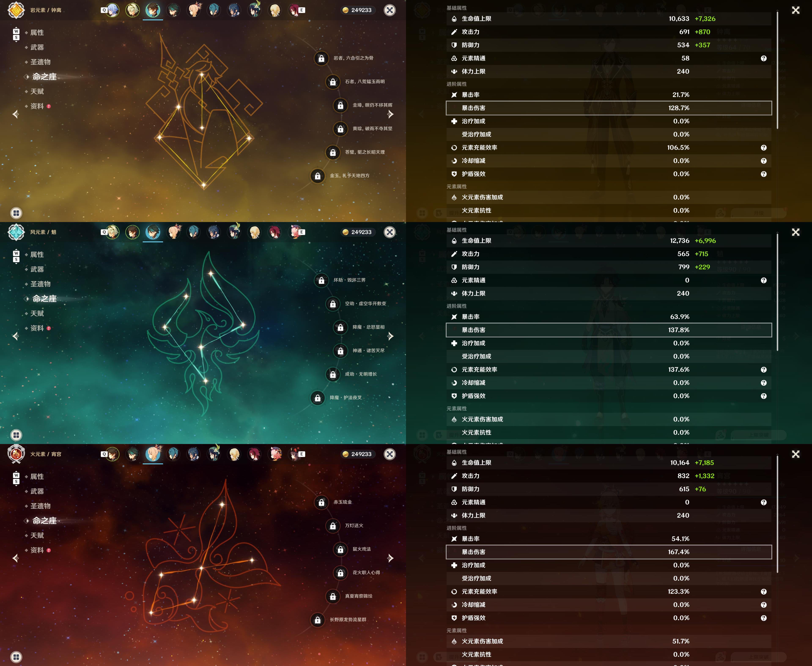Switch to next character from Xiao's screen
This screenshot has width=812, height=666.
(x=390, y=336)
